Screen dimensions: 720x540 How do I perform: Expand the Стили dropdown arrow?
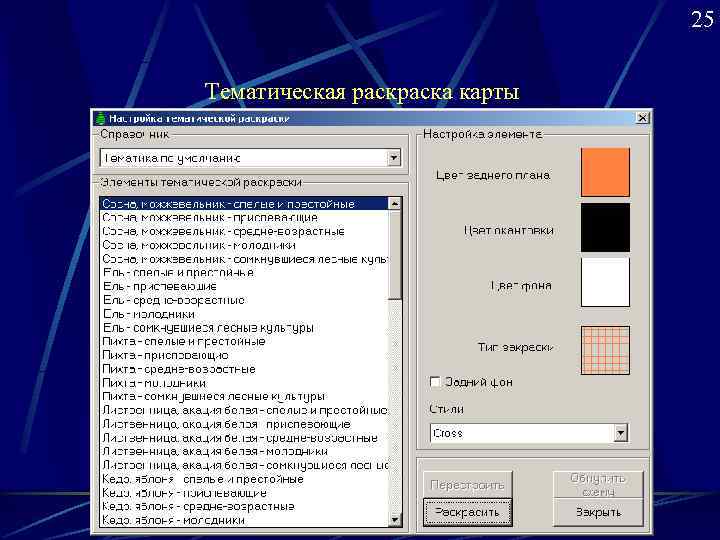[x=620, y=433]
